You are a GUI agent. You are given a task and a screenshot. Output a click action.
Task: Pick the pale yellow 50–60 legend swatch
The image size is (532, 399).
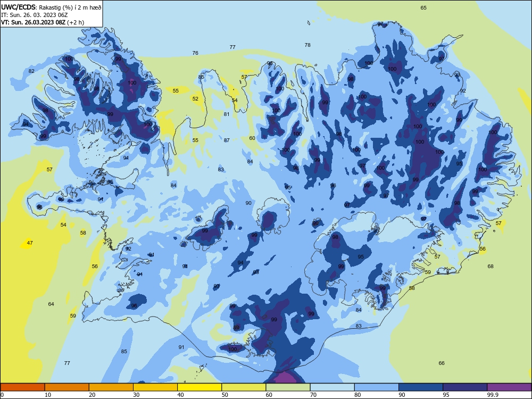[x=244, y=387]
